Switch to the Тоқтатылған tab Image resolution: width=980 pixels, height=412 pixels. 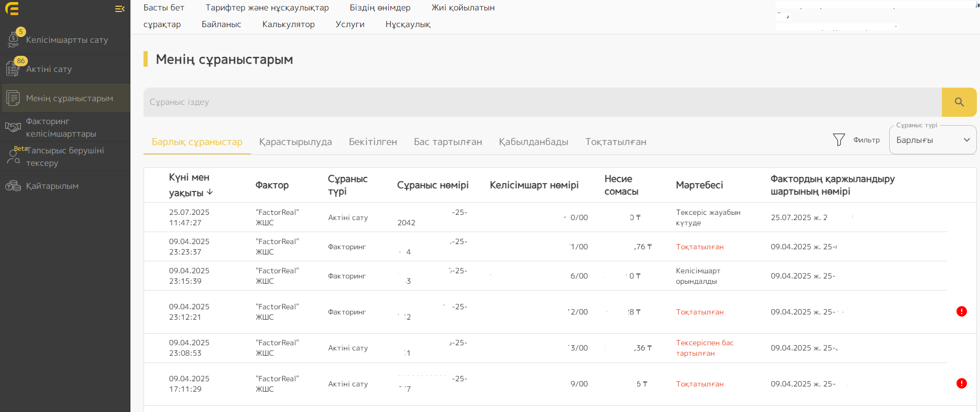(616, 142)
